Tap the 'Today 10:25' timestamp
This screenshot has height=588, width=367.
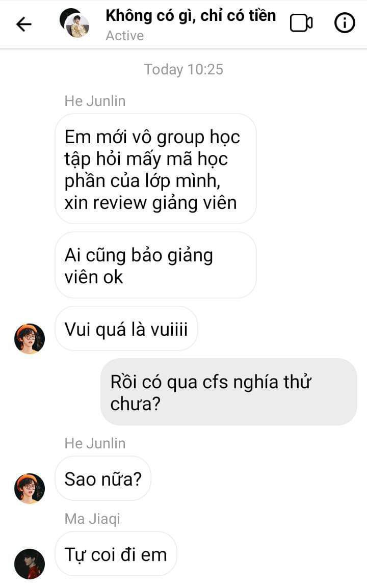click(x=183, y=69)
